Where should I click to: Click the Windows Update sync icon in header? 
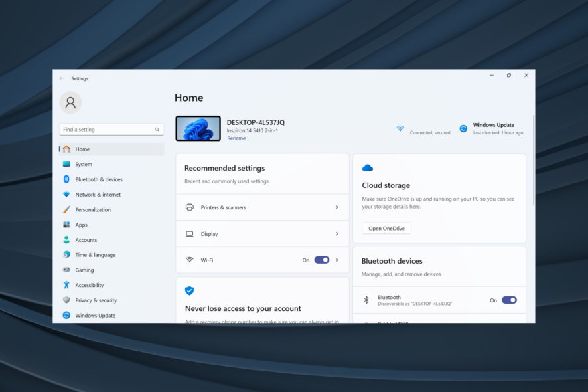coord(463,128)
